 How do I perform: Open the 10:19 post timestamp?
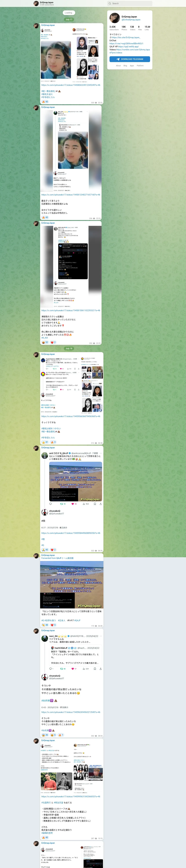pos(100,838)
